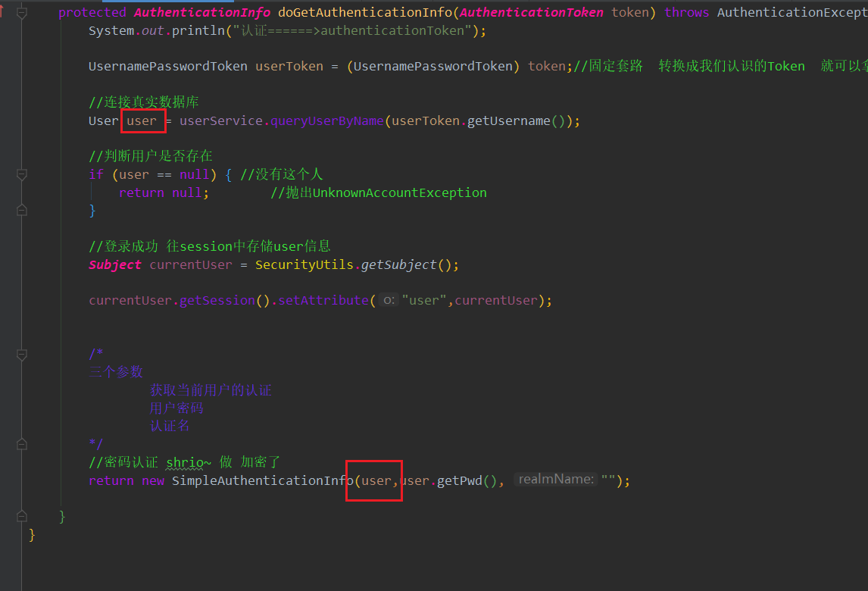Click the comment //连接真实数据库

[143, 102]
